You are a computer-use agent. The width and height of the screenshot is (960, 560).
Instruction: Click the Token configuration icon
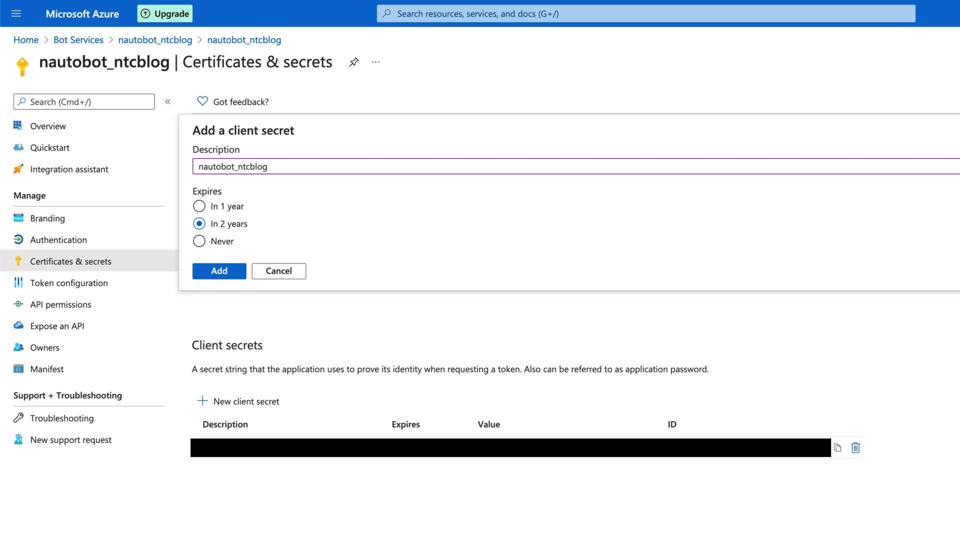pyautogui.click(x=18, y=282)
